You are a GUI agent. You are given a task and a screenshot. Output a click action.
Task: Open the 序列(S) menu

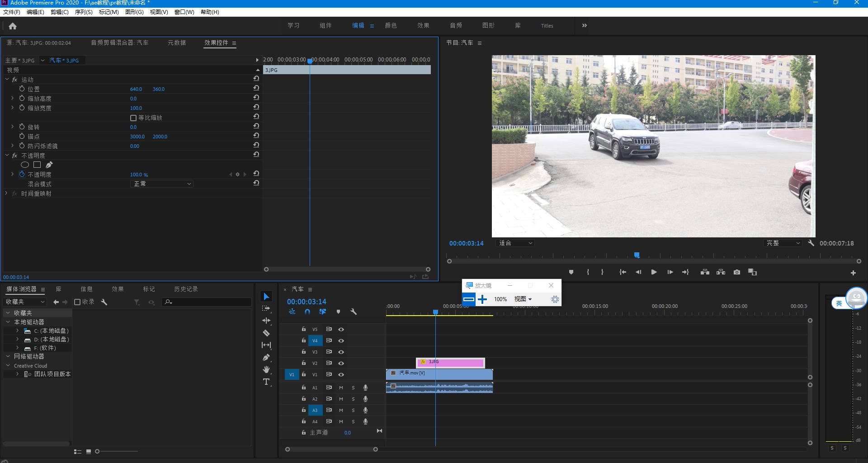click(x=84, y=12)
